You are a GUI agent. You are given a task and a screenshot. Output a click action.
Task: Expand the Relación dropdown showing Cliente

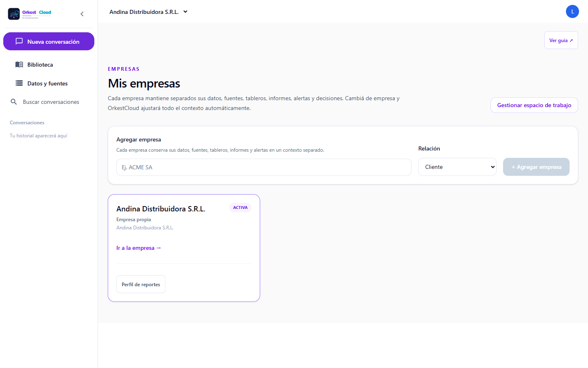coord(457,167)
